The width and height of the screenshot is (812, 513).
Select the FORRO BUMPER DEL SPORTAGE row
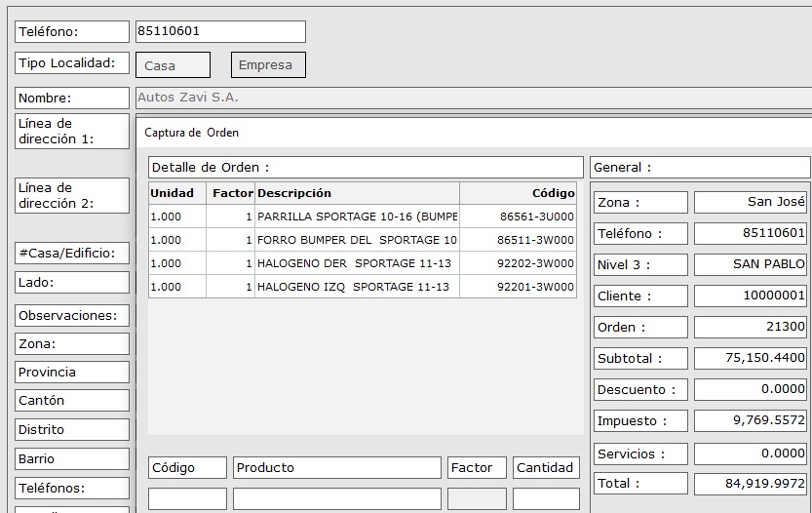point(356,240)
